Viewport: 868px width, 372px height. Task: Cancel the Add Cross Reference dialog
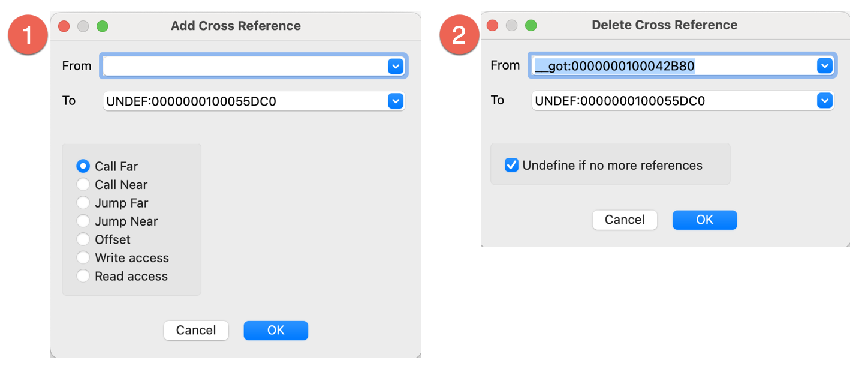196,330
